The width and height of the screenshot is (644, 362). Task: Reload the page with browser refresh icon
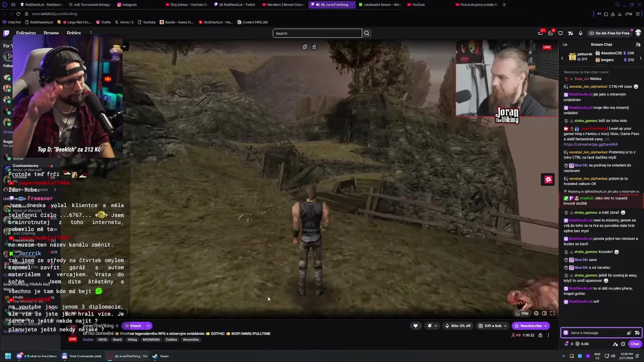[x=19, y=14]
